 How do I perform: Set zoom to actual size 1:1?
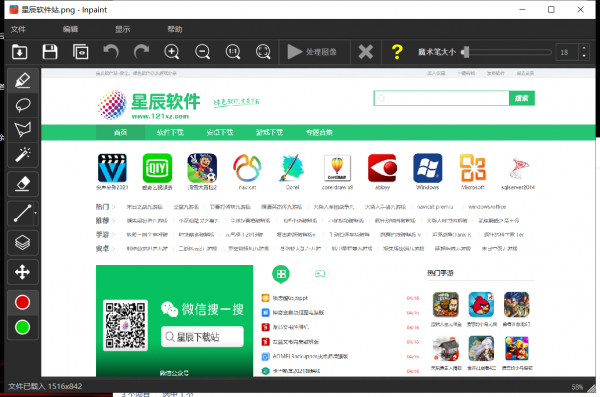point(233,52)
